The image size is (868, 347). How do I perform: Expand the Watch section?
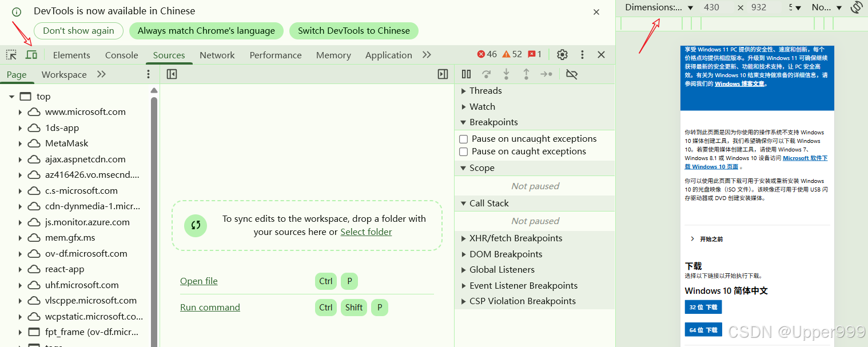click(464, 107)
